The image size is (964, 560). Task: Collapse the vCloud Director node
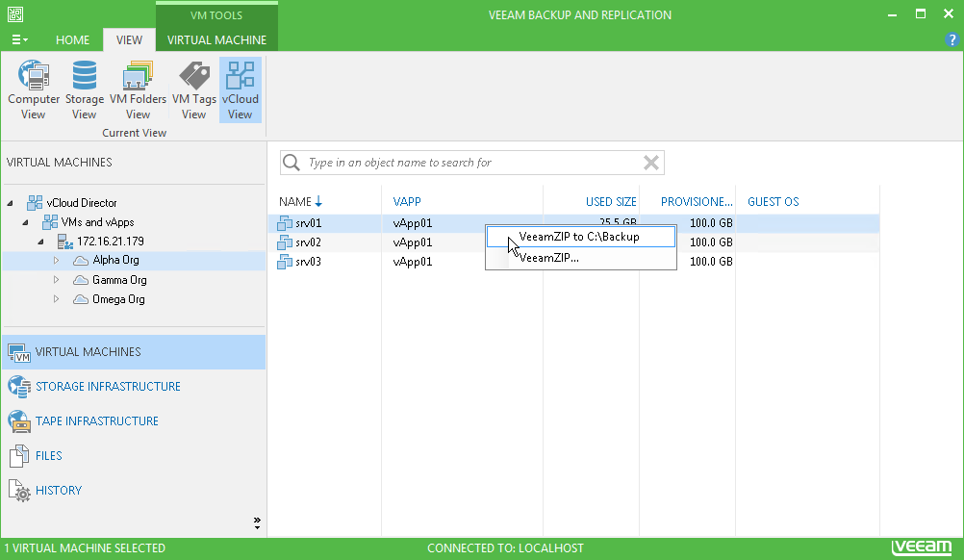[x=10, y=203]
